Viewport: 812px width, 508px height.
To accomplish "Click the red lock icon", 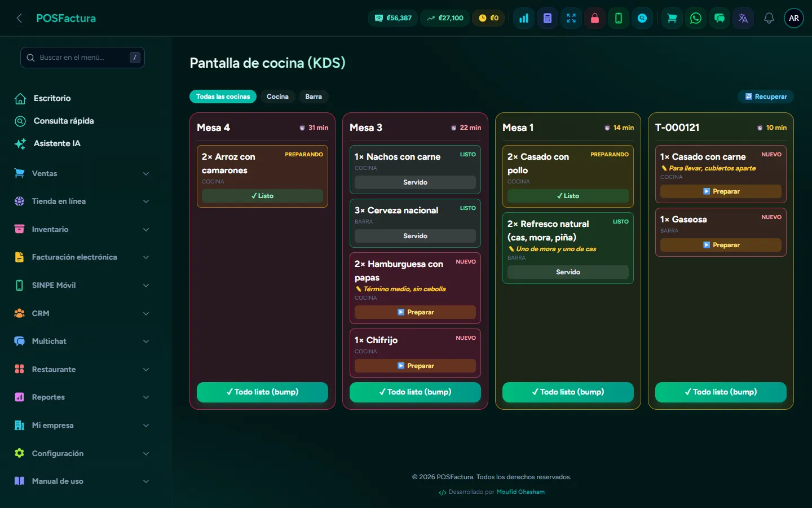I will pyautogui.click(x=595, y=18).
